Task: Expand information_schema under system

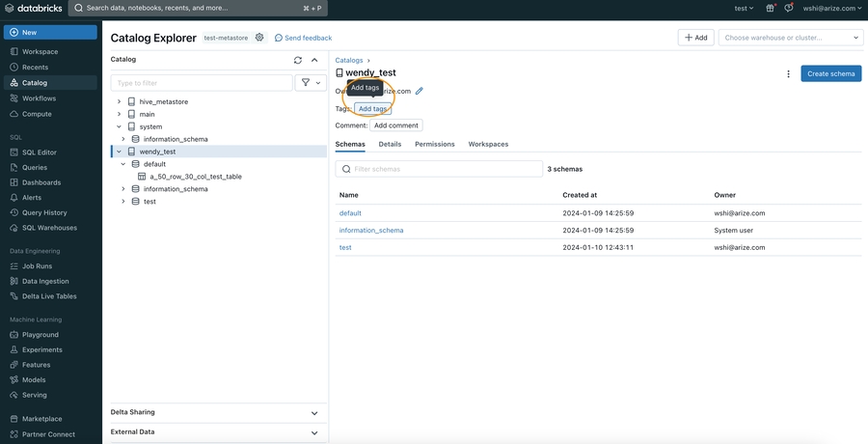Action: [x=123, y=139]
